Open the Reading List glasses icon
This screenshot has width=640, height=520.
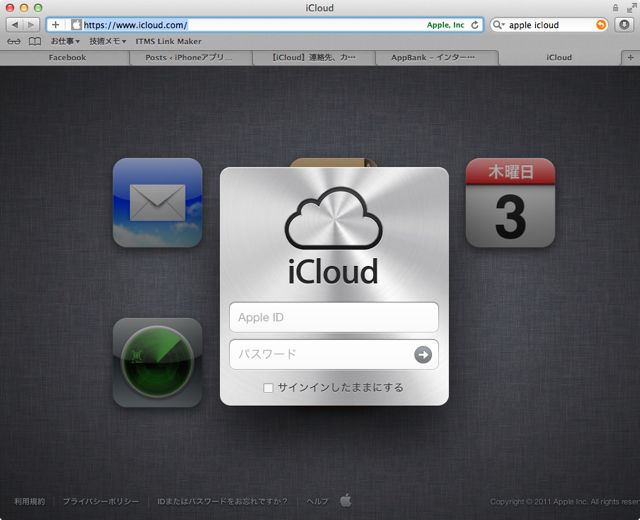pos(14,41)
